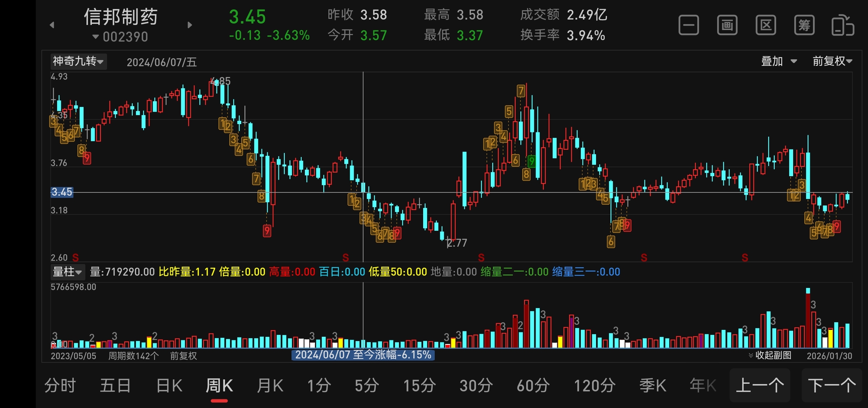868x408 pixels.
Task: Open the 前复权 adjustment dropdown
Action: tap(832, 61)
